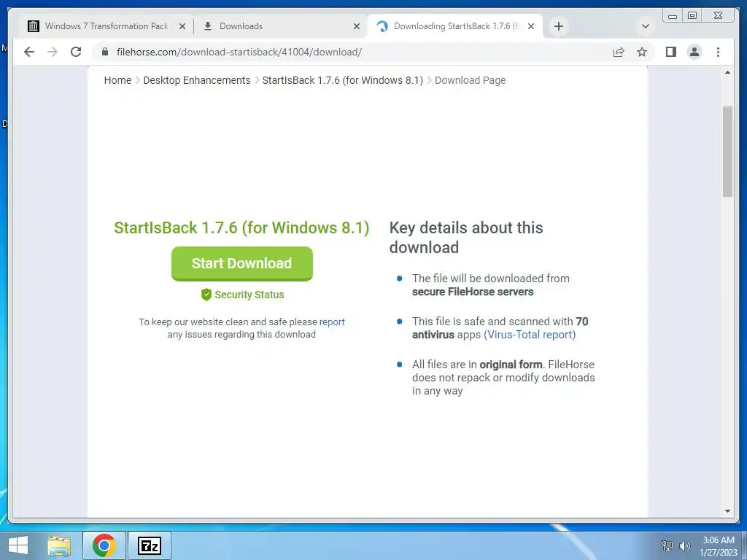Click the padlock site info icon
The image size is (747, 560).
[105, 52]
